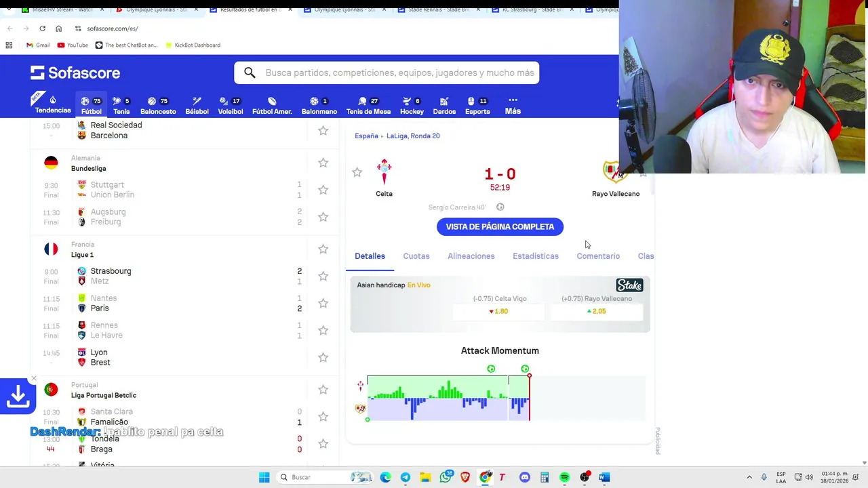This screenshot has height=488, width=868.
Task: Favorite the Lyon vs Brest match
Action: tap(323, 357)
